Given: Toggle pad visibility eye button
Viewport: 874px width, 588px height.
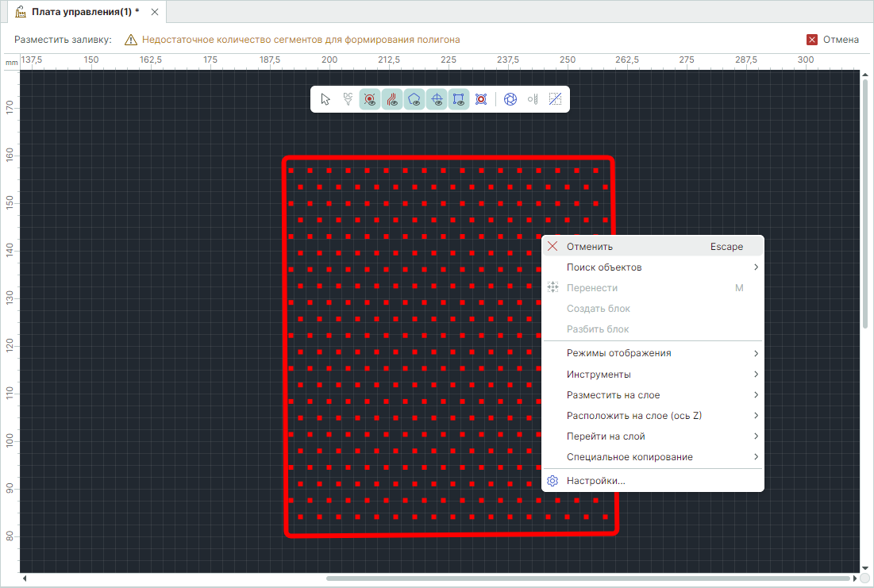Looking at the screenshot, I should click(370, 99).
